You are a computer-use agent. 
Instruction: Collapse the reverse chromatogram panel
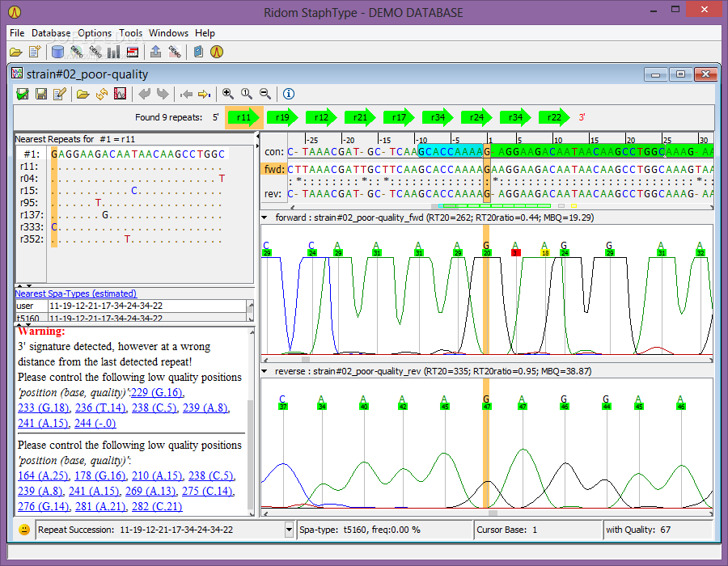point(265,371)
